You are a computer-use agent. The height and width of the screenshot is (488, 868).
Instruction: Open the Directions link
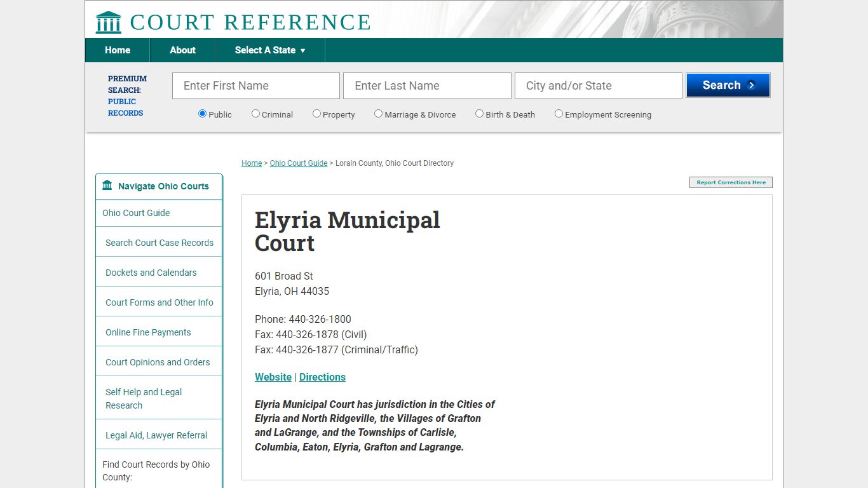coord(322,377)
